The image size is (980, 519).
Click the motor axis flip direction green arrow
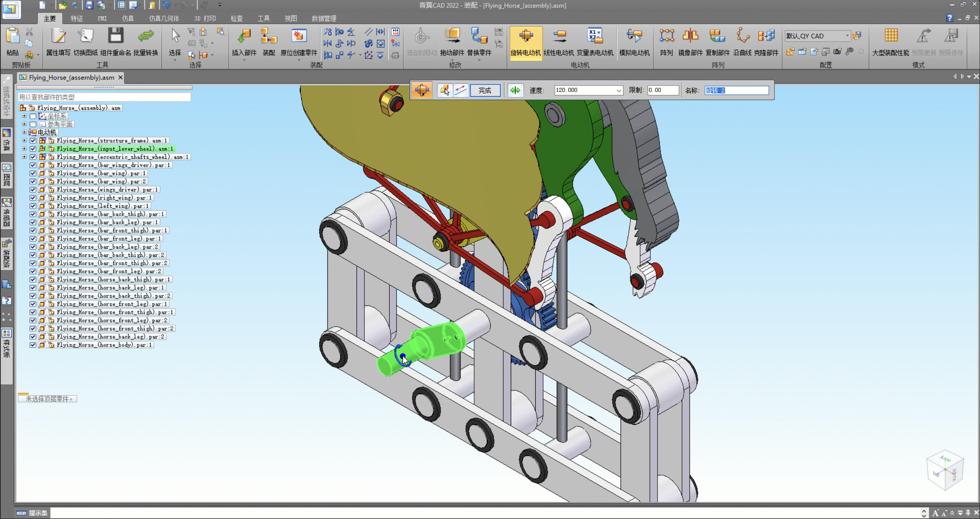[x=515, y=90]
